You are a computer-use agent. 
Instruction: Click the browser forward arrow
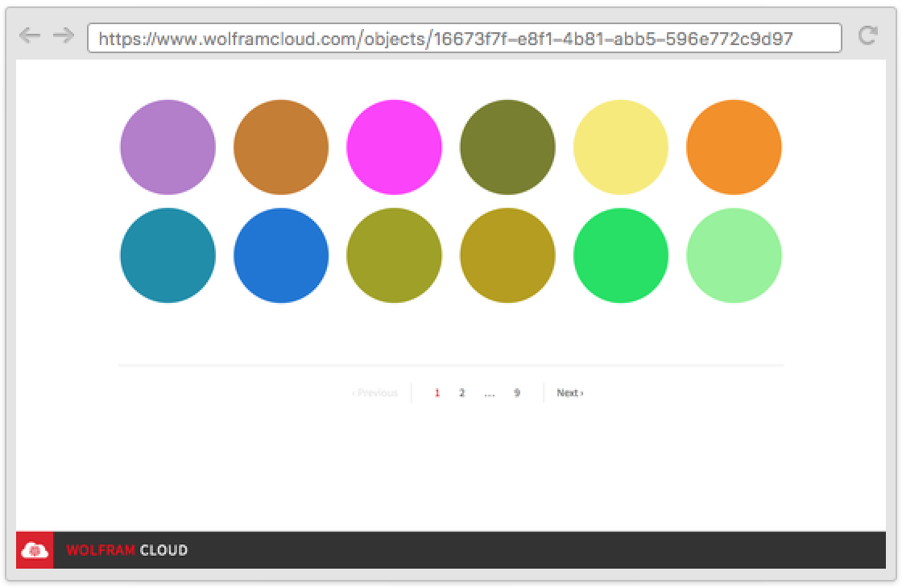63,35
